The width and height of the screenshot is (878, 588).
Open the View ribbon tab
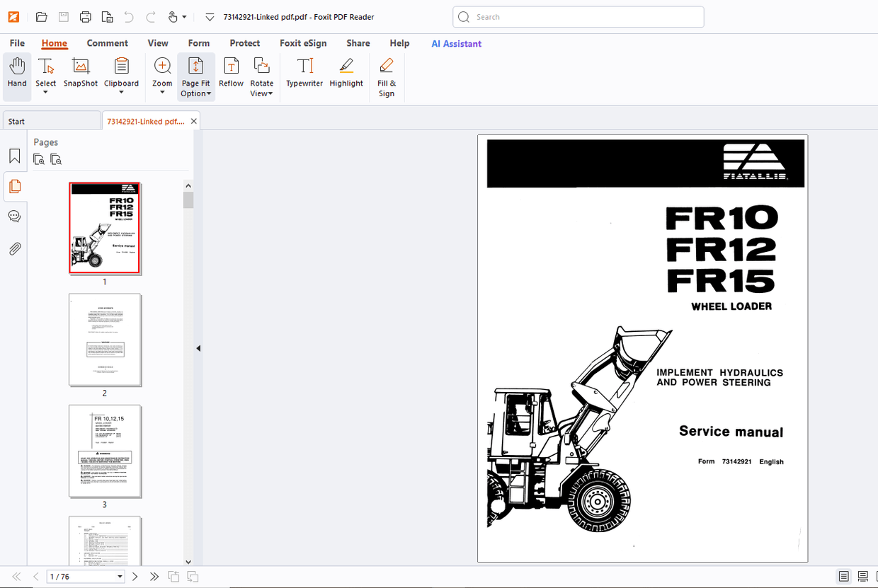point(158,43)
